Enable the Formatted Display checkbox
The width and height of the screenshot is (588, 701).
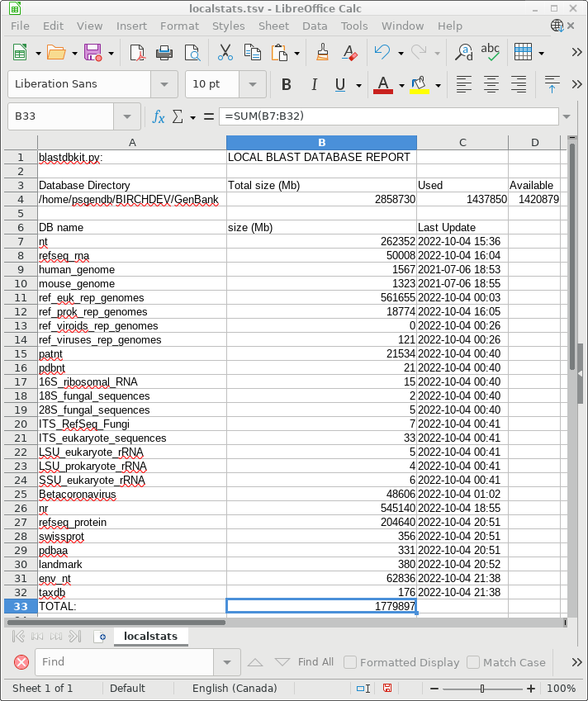(x=350, y=662)
